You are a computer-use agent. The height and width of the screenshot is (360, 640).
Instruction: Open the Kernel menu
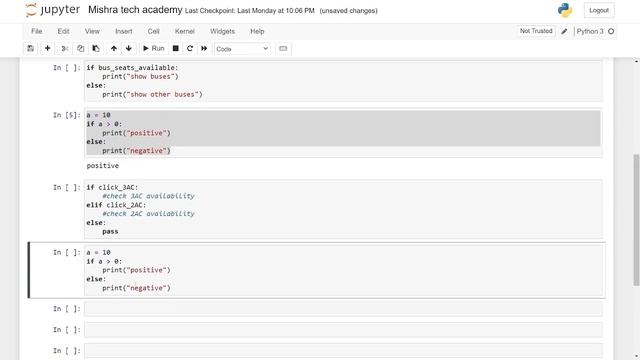click(x=184, y=31)
